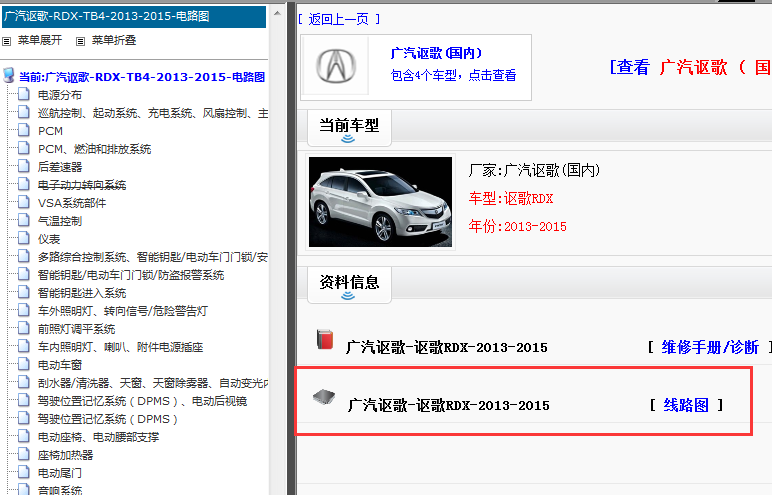Click the tree scrollbar up arrow
This screenshot has height=495, width=772.
pyautogui.click(x=277, y=13)
